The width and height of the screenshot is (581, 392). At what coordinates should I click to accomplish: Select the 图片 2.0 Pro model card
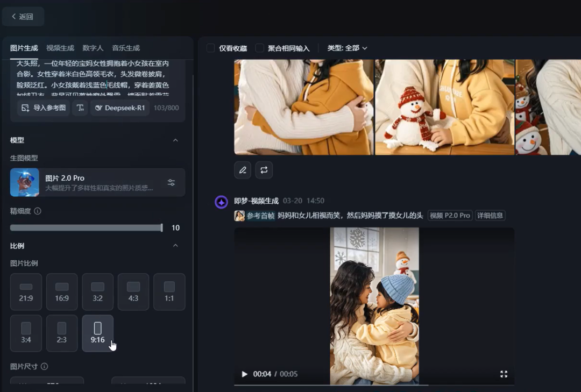[x=97, y=182]
